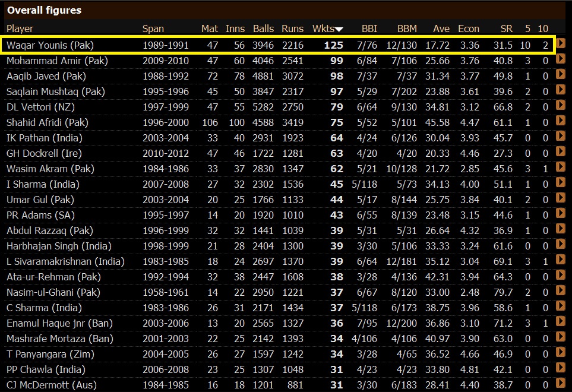Viewport: 572px width, 392px height.
Task: Click the Harbhajan Singh (India) name
Action: (x=59, y=246)
